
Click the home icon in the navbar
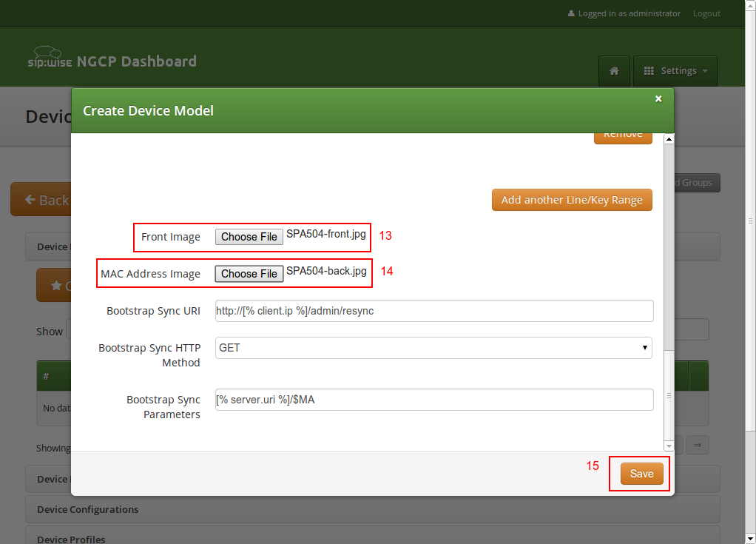pyautogui.click(x=614, y=71)
